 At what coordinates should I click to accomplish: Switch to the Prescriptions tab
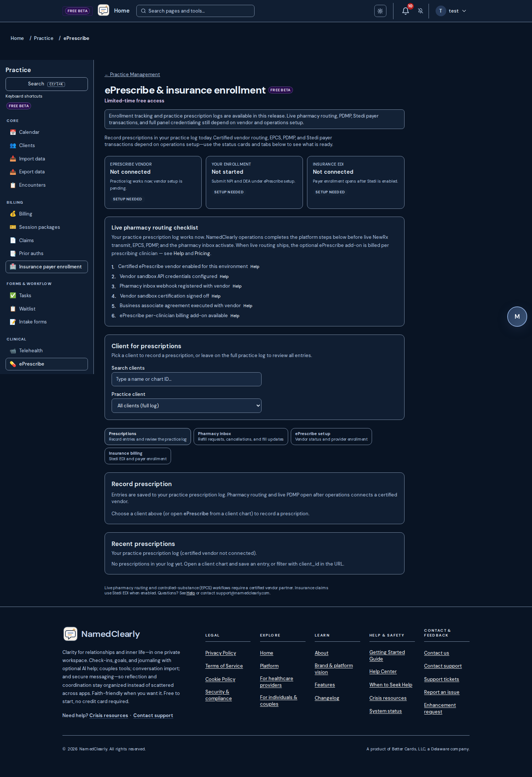[x=148, y=437]
